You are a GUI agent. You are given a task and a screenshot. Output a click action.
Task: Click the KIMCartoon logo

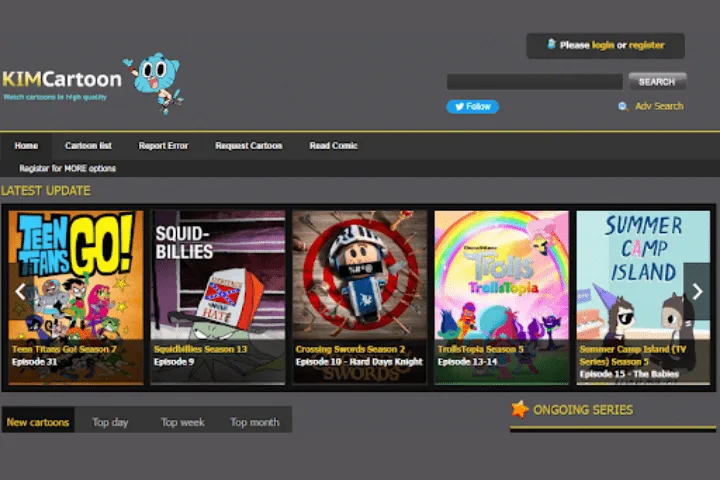click(62, 79)
